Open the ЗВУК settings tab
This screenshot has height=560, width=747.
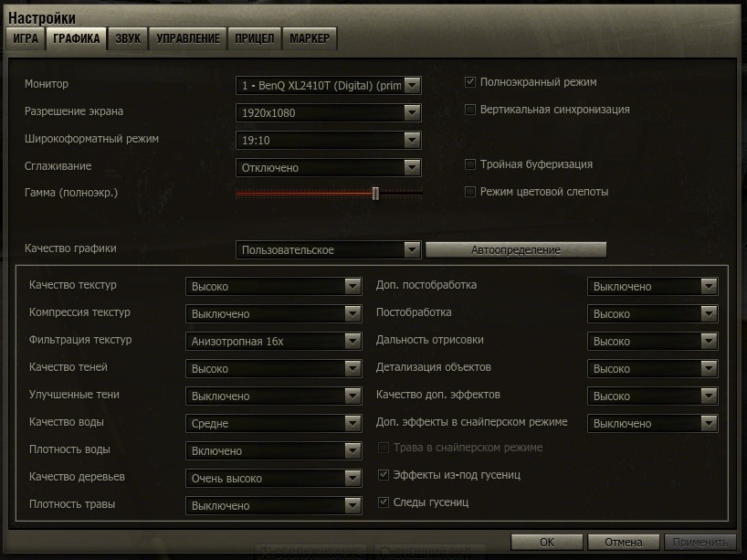[128, 38]
